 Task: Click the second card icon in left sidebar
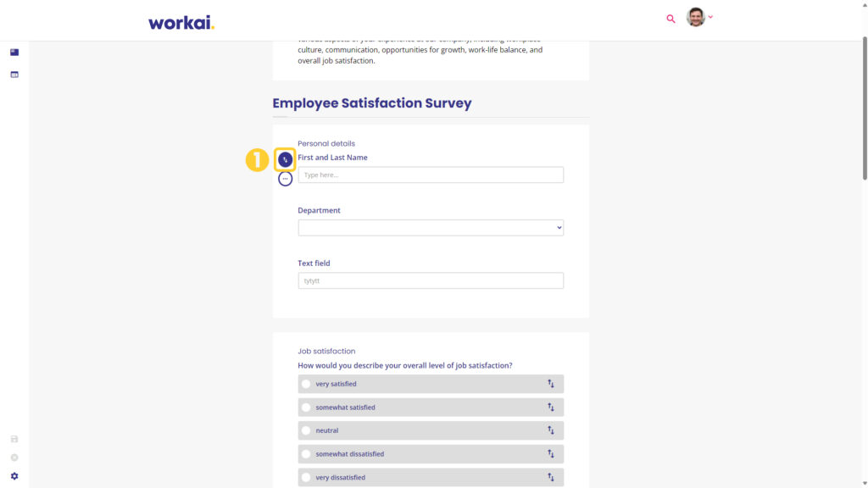14,75
